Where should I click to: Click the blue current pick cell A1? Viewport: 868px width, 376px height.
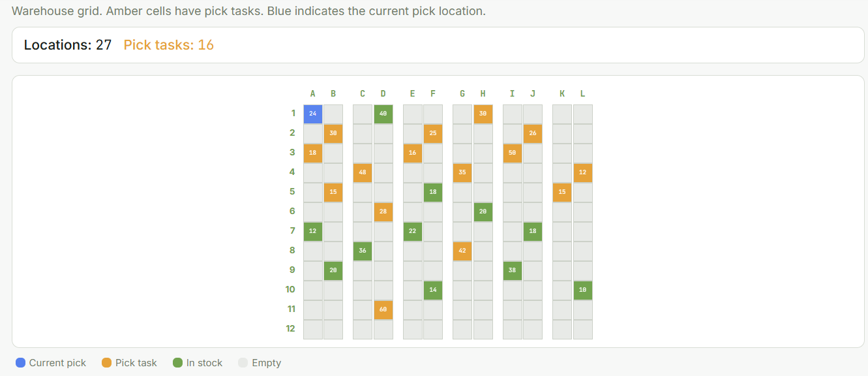pos(313,114)
